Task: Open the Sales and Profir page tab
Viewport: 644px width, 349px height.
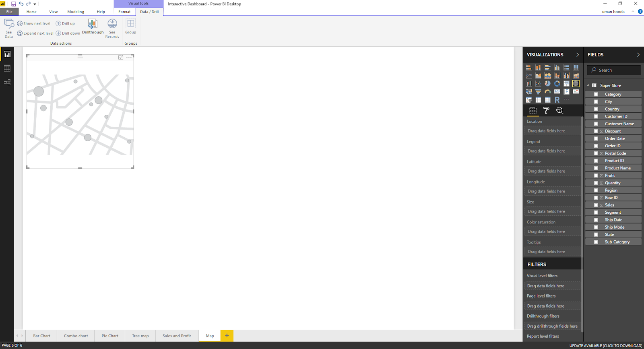Action: (x=177, y=336)
